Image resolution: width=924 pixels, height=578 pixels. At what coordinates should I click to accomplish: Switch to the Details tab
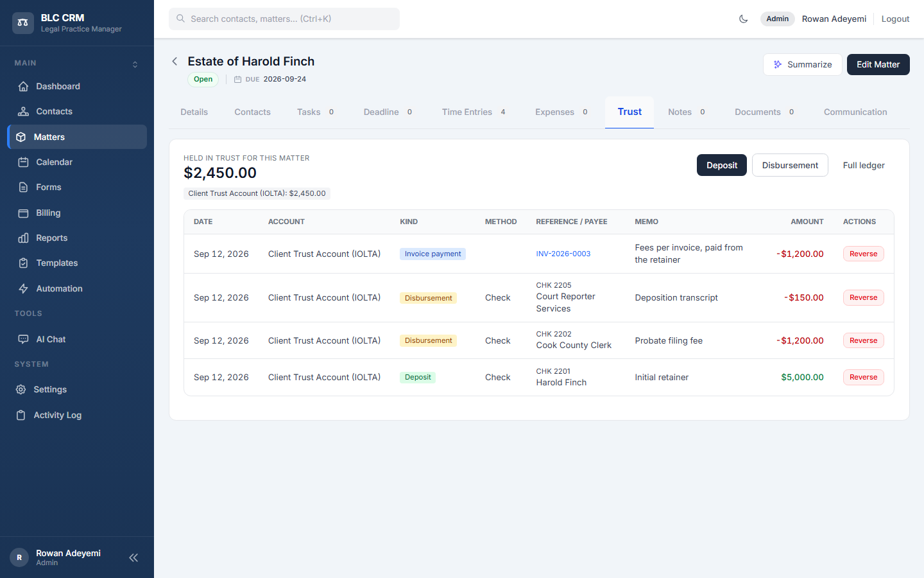point(194,112)
